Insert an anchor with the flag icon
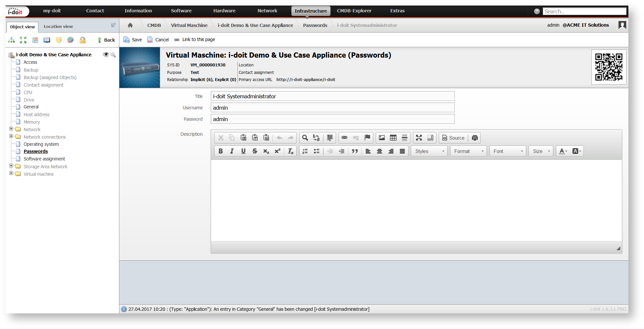 pyautogui.click(x=368, y=138)
